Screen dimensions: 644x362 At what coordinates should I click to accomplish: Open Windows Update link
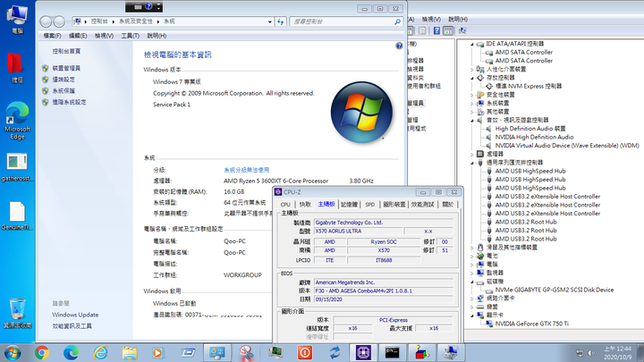pos(75,315)
